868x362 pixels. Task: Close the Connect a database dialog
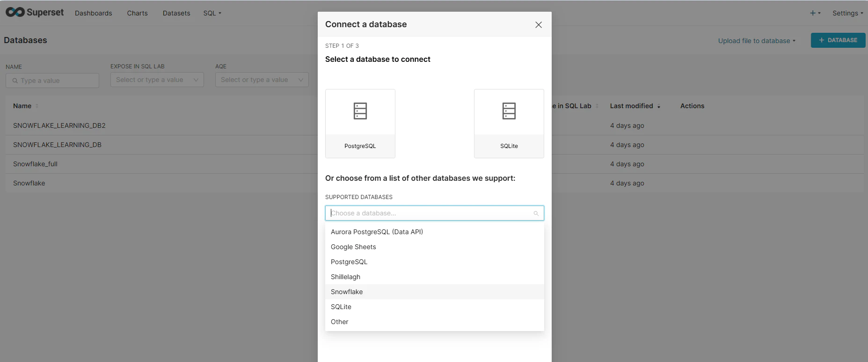point(539,25)
